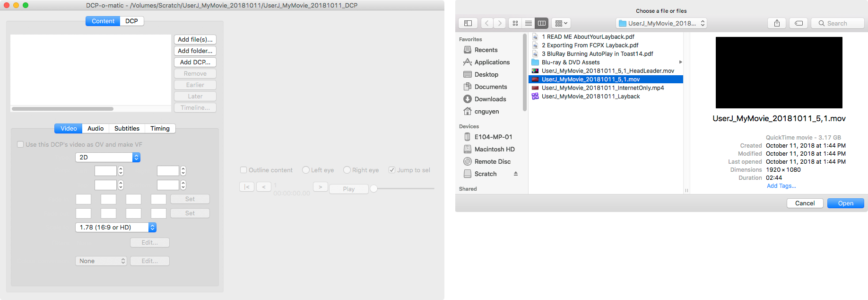Switch file dialog to list view
Viewport: 868px width, 300px height.
tap(529, 23)
